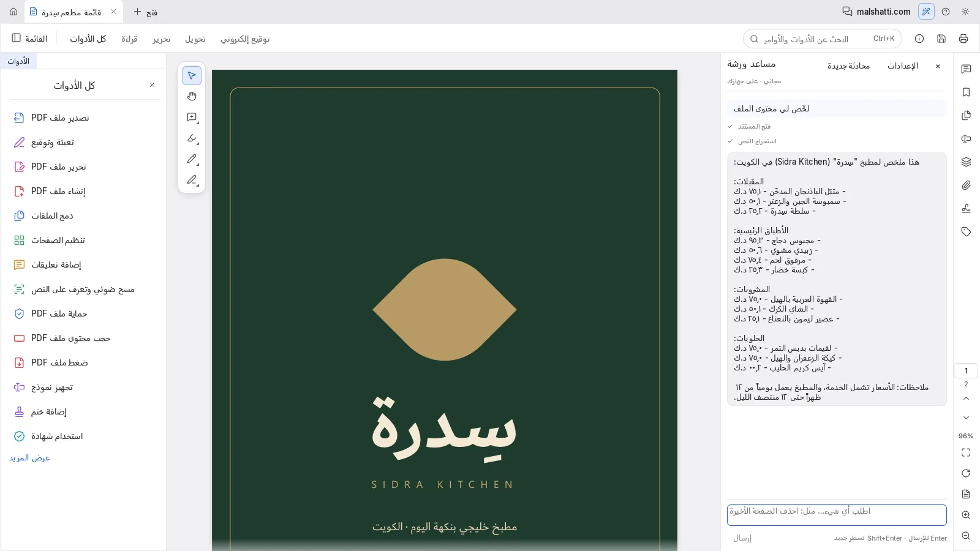
Task: Open the layers panel icon
Action: pyautogui.click(x=966, y=162)
